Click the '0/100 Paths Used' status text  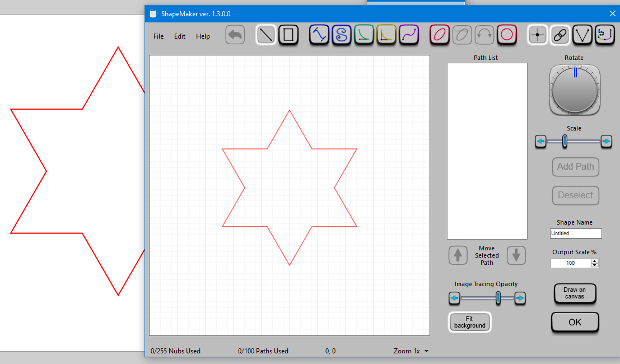pyautogui.click(x=263, y=351)
